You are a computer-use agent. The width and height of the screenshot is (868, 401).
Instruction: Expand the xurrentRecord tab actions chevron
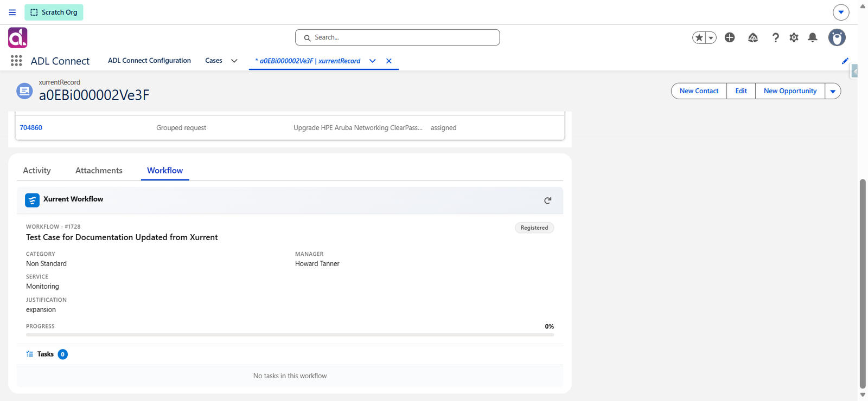[x=373, y=61]
